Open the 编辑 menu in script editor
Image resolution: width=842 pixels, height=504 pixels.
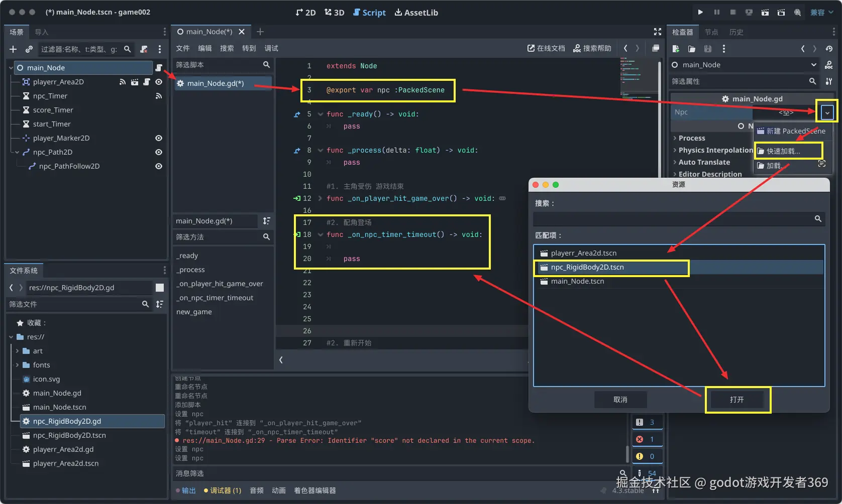pos(205,48)
